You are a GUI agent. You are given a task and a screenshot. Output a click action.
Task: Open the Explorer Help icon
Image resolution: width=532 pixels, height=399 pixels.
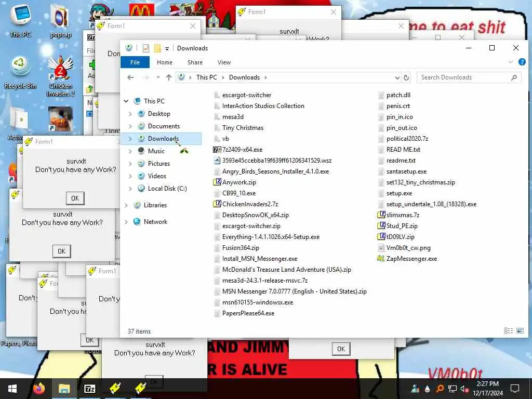click(522, 62)
